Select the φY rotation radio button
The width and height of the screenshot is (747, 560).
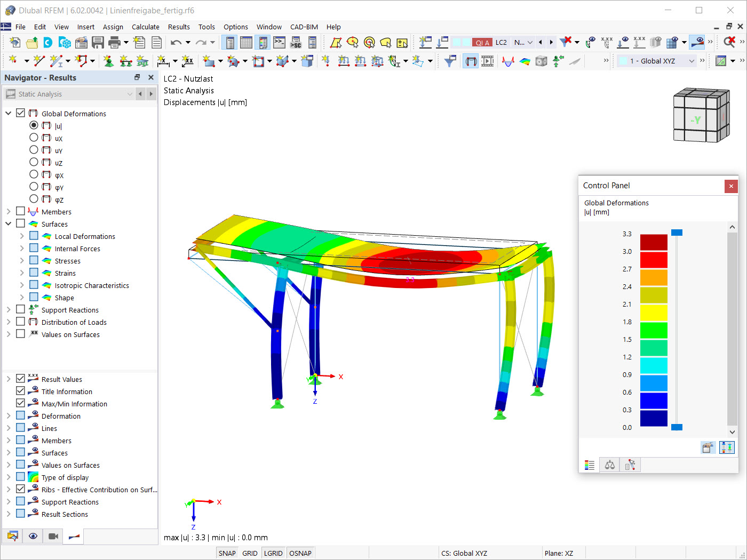34,187
